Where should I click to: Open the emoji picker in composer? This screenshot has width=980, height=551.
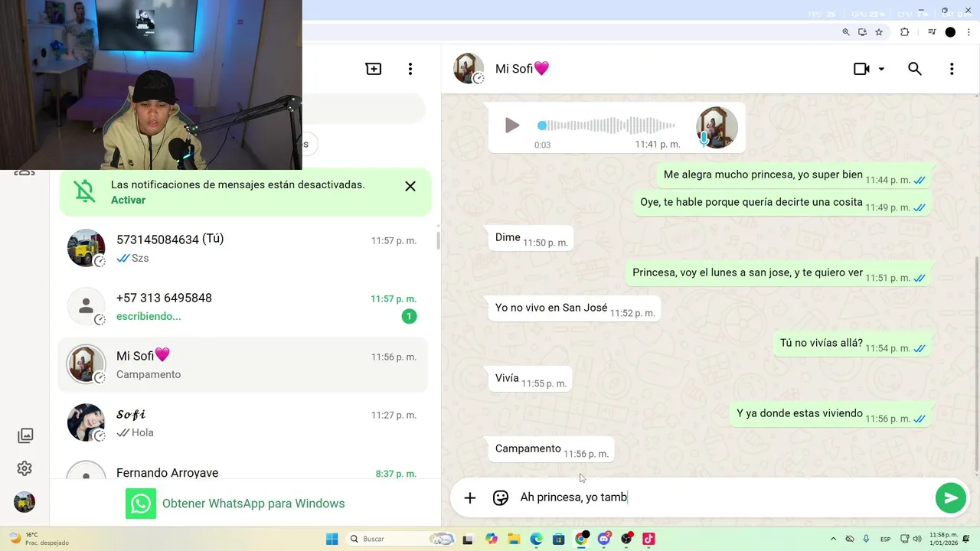[x=501, y=497]
